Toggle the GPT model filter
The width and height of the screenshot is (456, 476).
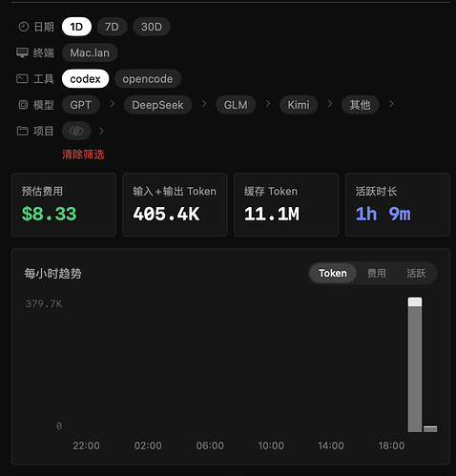81,105
